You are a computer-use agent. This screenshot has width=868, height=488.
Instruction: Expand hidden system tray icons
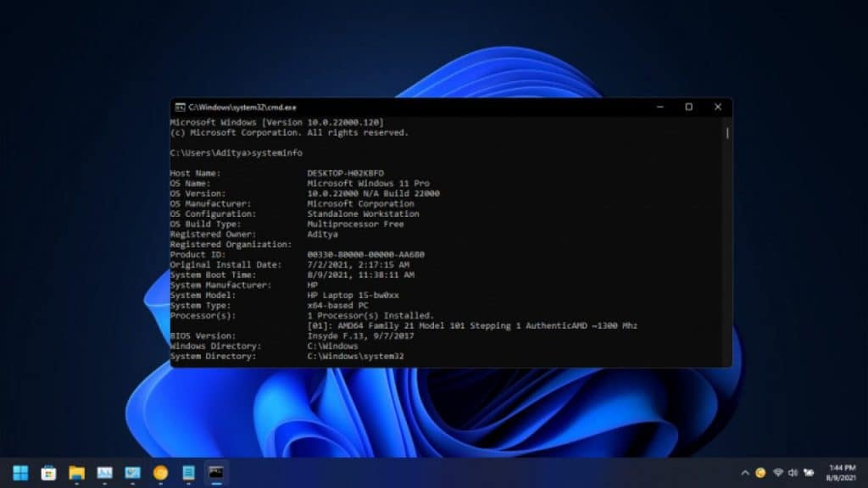tap(745, 473)
